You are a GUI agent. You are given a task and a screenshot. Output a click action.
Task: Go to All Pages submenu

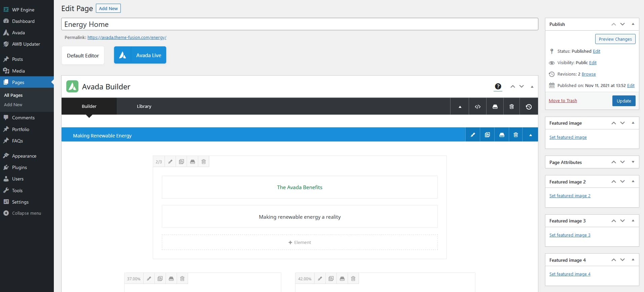coord(13,95)
